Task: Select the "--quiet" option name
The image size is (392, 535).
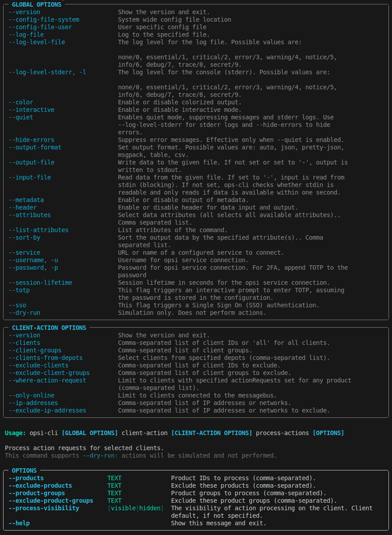Action: 21,117
